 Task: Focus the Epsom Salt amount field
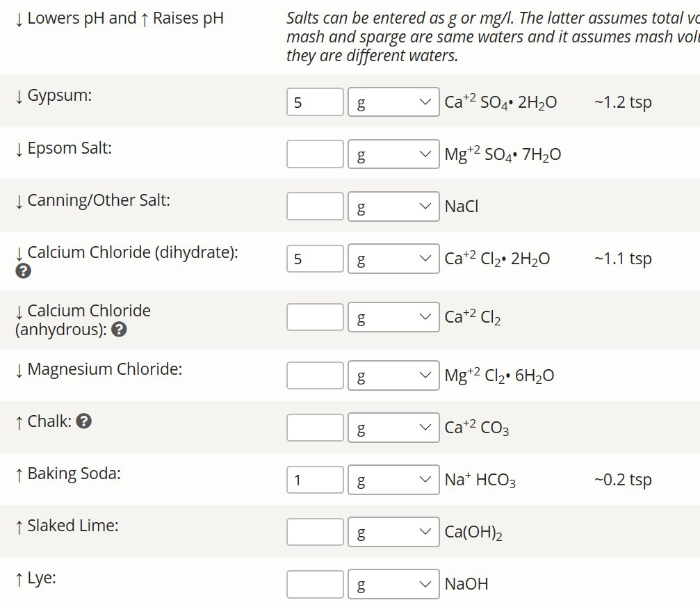[x=315, y=154]
